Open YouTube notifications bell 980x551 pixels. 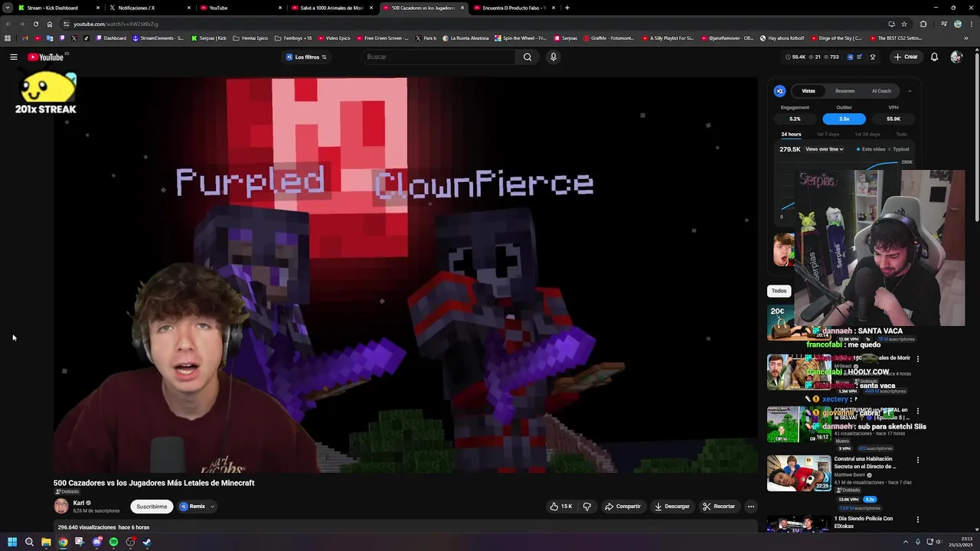point(934,57)
